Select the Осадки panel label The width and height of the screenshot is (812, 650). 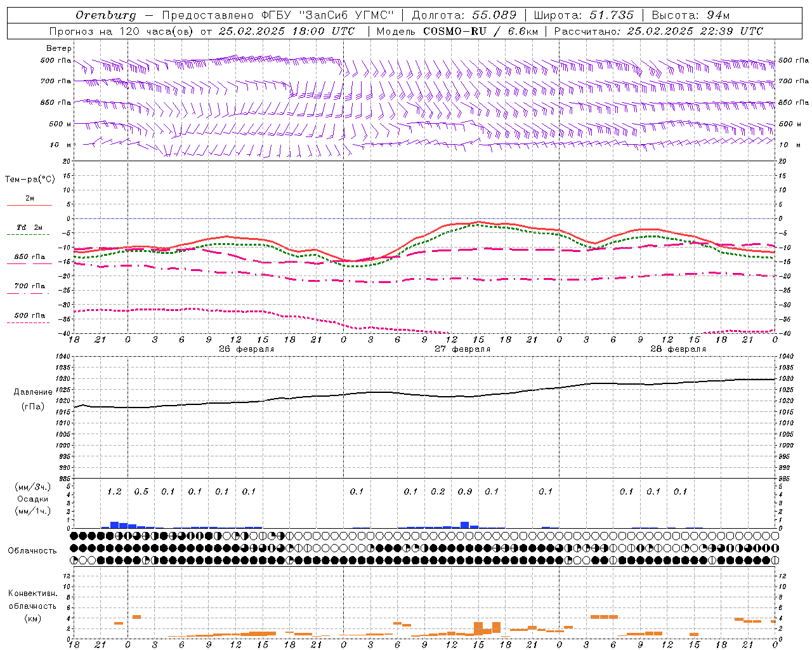[32, 499]
